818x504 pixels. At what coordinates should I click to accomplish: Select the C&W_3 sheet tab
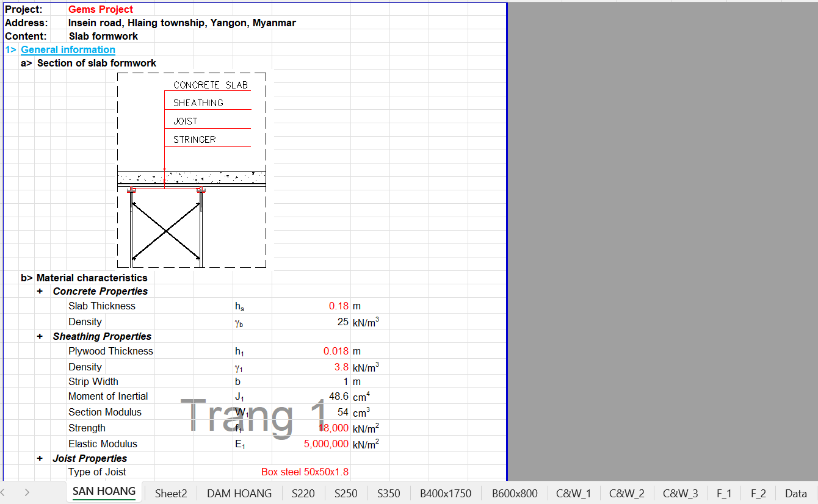(681, 493)
